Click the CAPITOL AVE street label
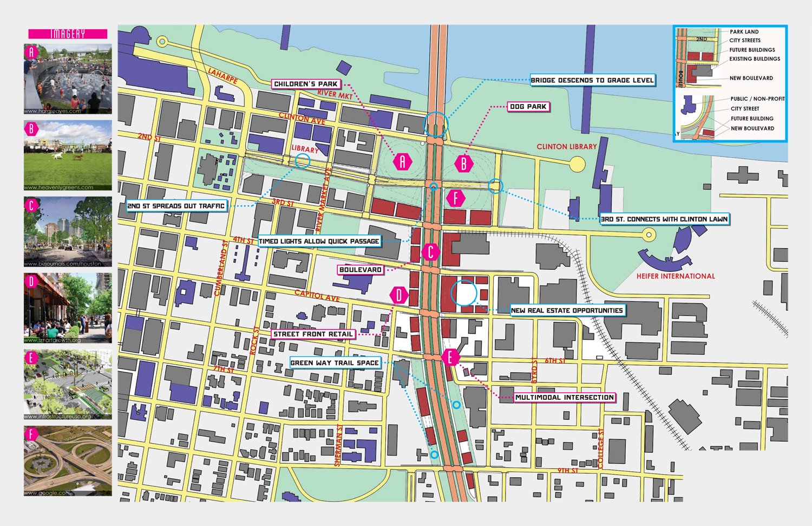The height and width of the screenshot is (526, 812). point(317,295)
